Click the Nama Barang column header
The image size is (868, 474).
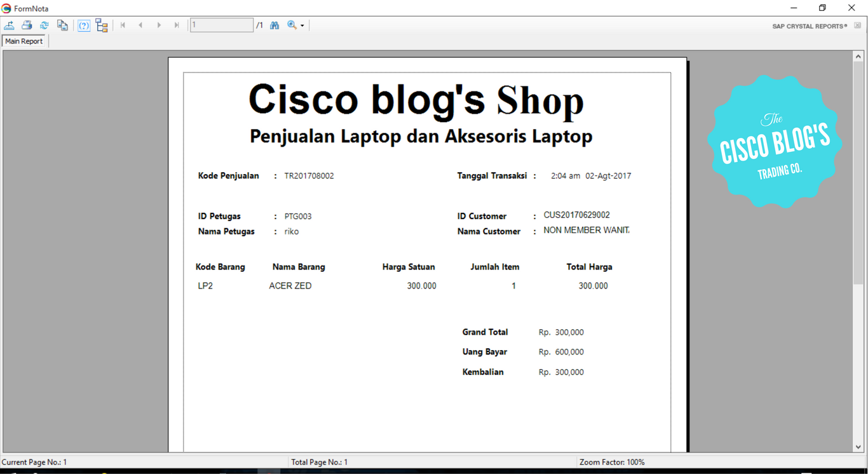tap(299, 267)
